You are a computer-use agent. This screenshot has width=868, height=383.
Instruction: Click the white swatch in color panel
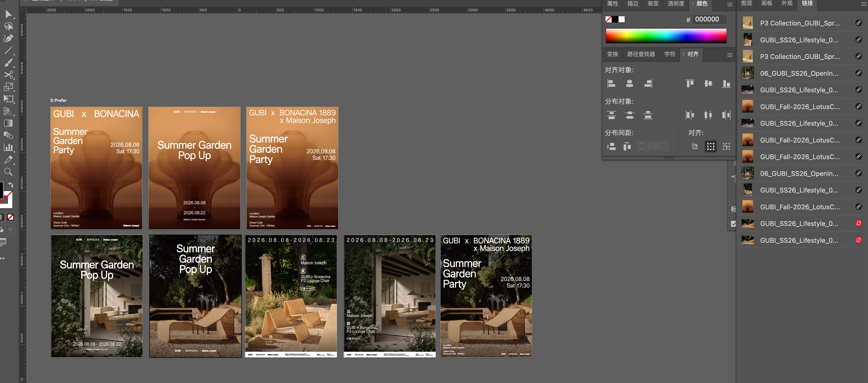pyautogui.click(x=621, y=20)
